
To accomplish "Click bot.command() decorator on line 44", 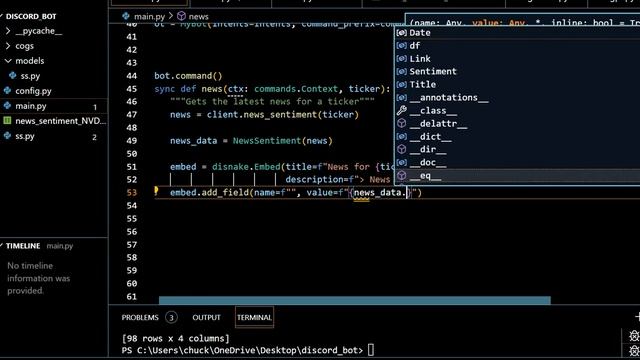I will click(188, 76).
